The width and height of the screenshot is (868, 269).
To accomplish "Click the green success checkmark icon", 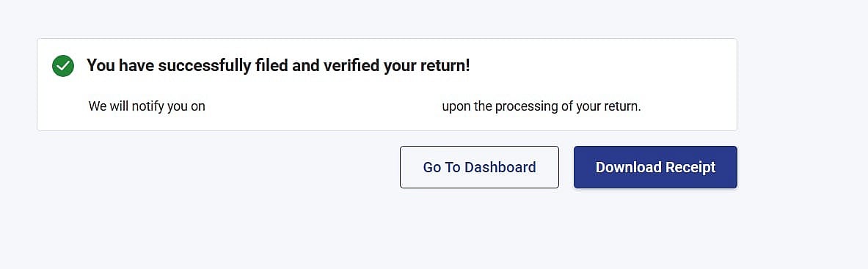I will (63, 66).
